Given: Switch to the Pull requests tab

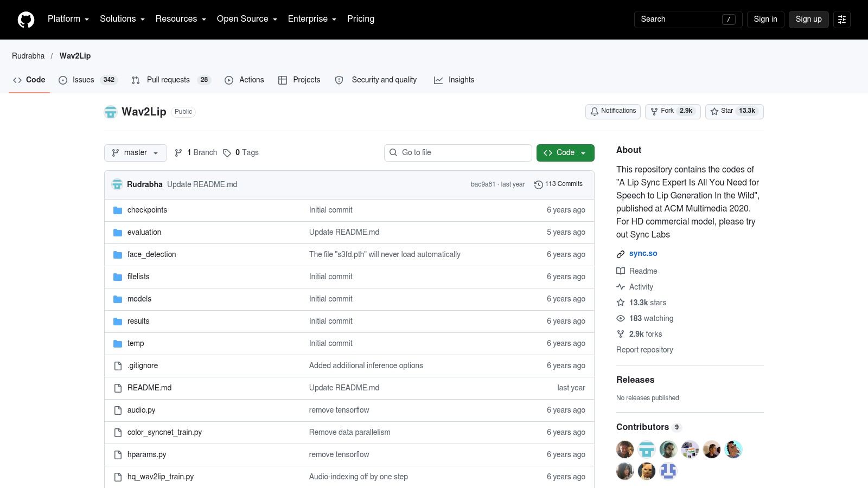Looking at the screenshot, I should tap(171, 80).
